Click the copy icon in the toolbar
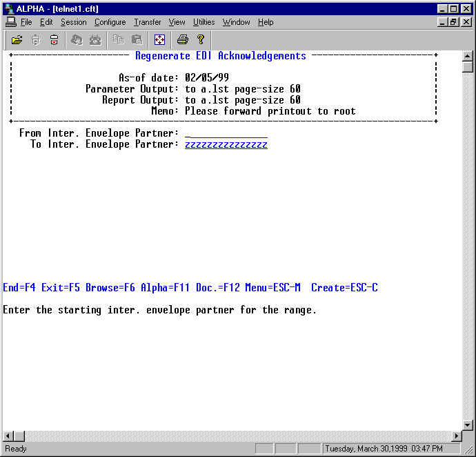476x457 pixels. click(119, 39)
